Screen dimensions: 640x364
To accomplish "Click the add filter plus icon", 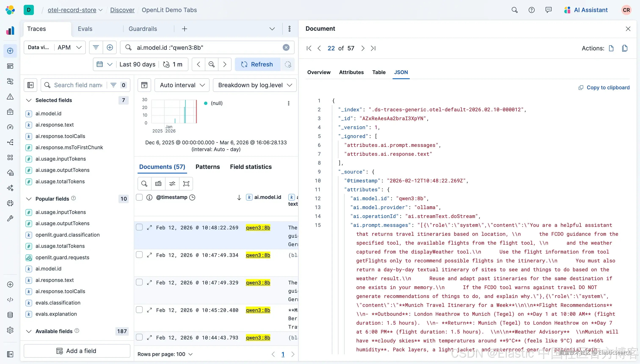I will click(x=110, y=47).
